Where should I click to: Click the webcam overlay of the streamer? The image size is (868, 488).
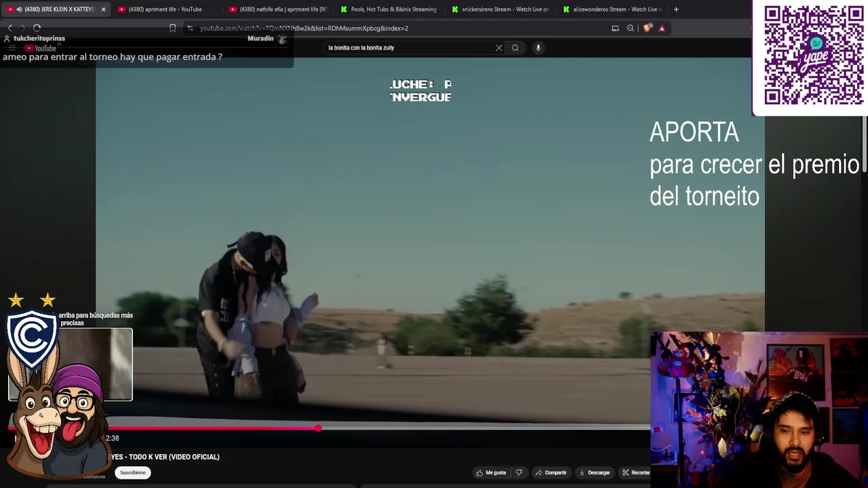pos(759,409)
